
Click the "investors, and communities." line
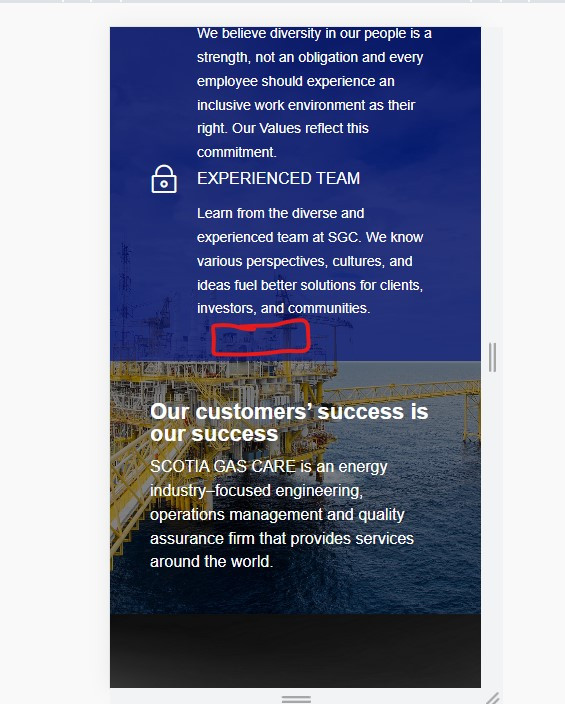point(283,308)
